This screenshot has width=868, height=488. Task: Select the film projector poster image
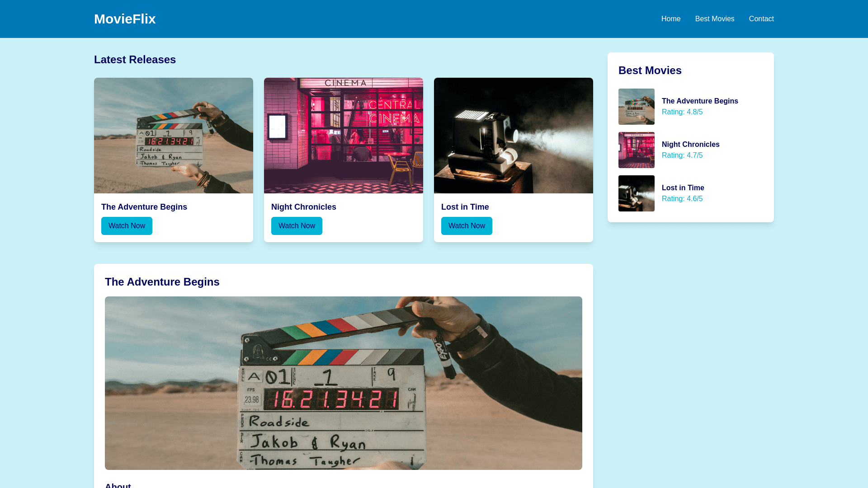point(514,136)
